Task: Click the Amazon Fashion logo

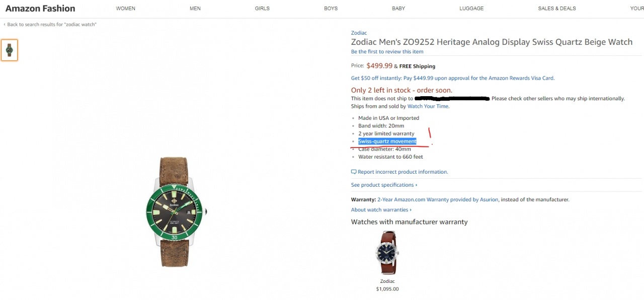Action: pos(40,9)
